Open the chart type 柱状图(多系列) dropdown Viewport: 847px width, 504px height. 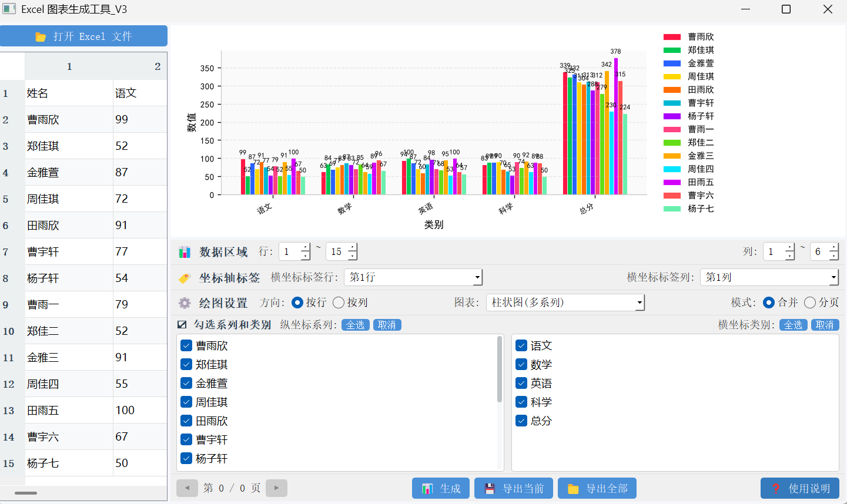pyautogui.click(x=565, y=303)
